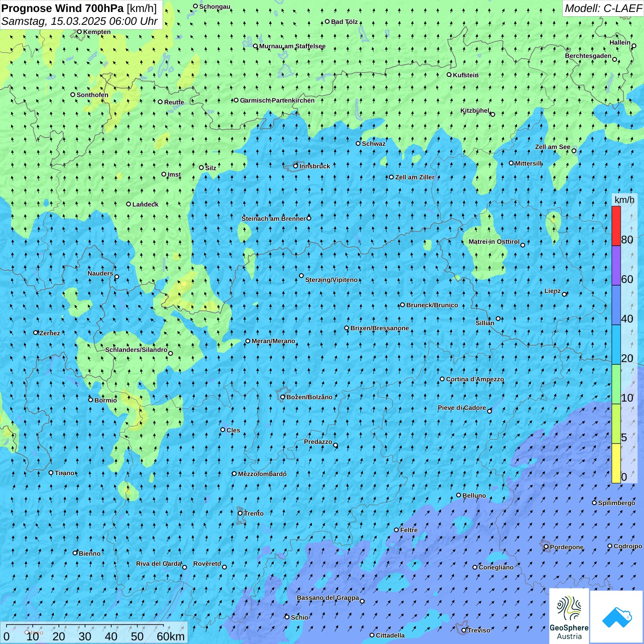Click the Meran/Merano city label
644x644 pixels.
pyautogui.click(x=273, y=341)
